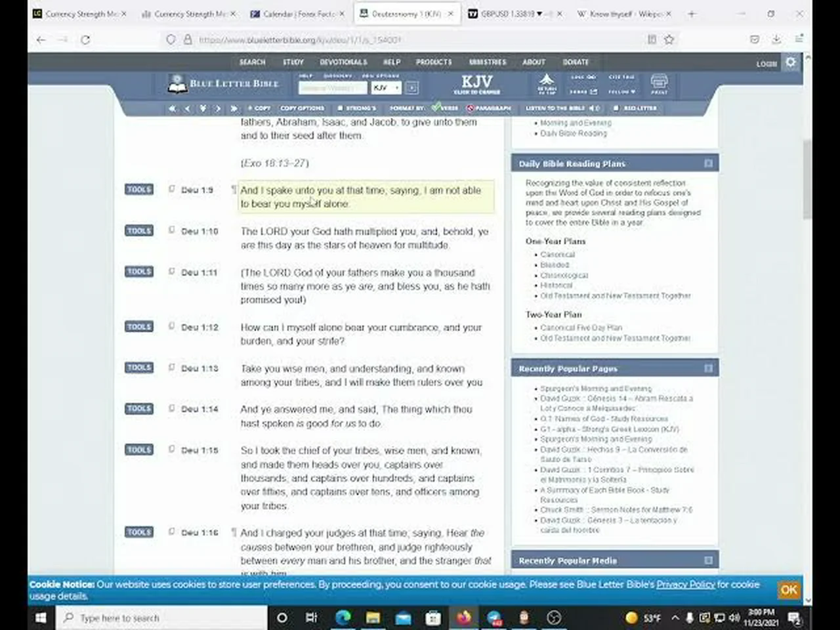Screen dimensions: 840x630
Task: Click the Windows taskbar search box
Action: tap(163, 618)
